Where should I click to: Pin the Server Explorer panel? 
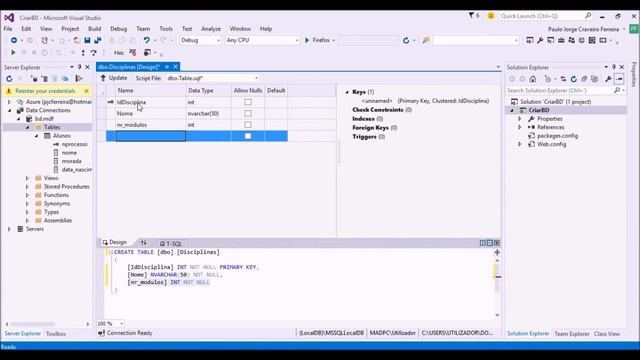coord(80,67)
